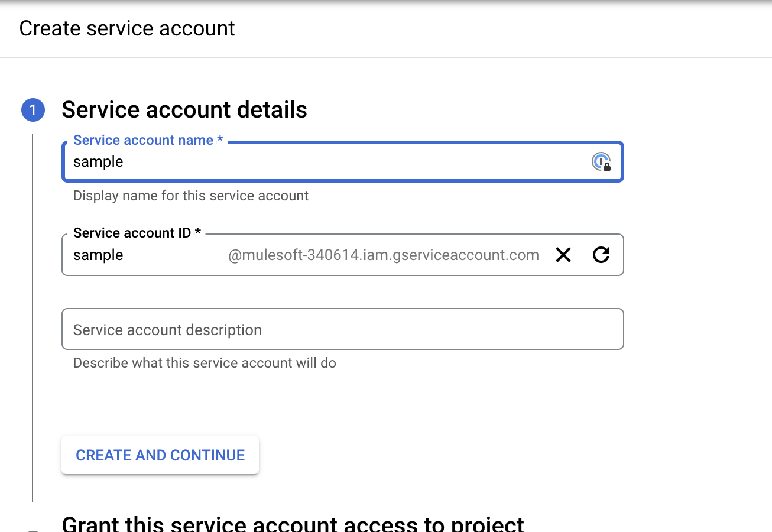The width and height of the screenshot is (772, 532).
Task: Click the Create service account page title
Action: [x=127, y=28]
